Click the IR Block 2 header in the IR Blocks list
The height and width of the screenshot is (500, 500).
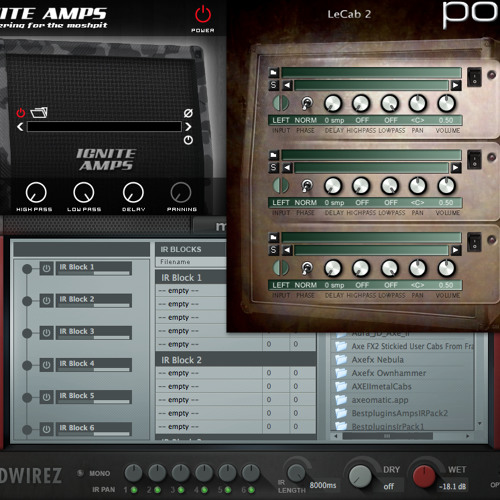click(236, 360)
